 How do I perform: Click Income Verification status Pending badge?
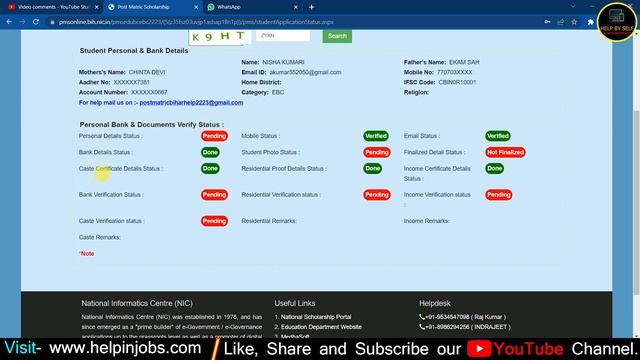click(x=498, y=195)
